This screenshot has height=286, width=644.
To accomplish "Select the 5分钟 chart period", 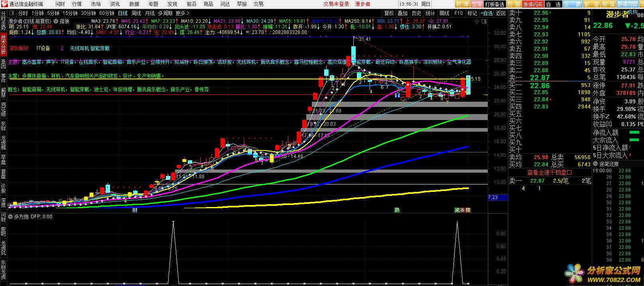I will pos(53,13).
